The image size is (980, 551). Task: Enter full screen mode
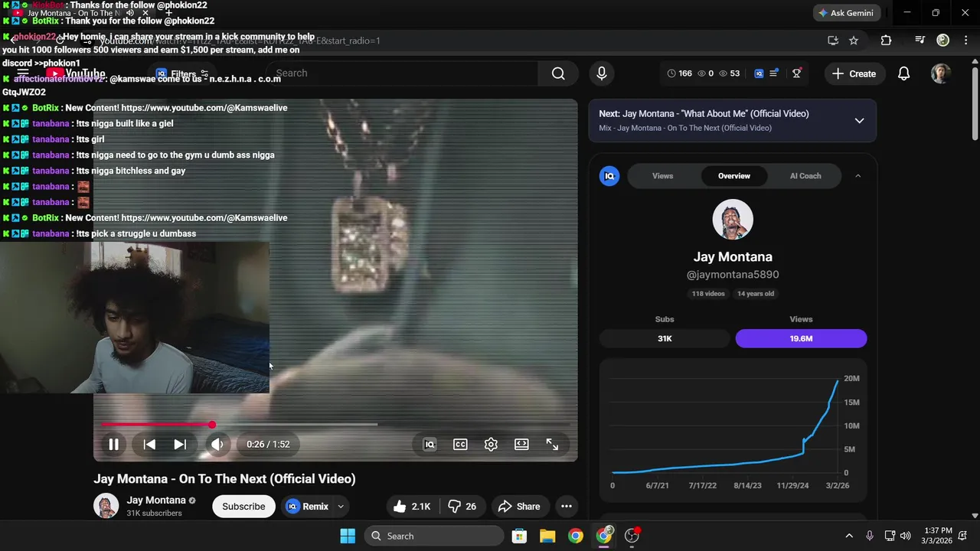[552, 445]
